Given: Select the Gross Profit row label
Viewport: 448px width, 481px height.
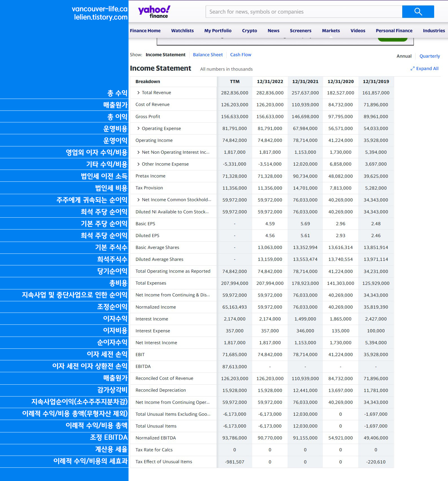Looking at the screenshot, I should point(148,117).
